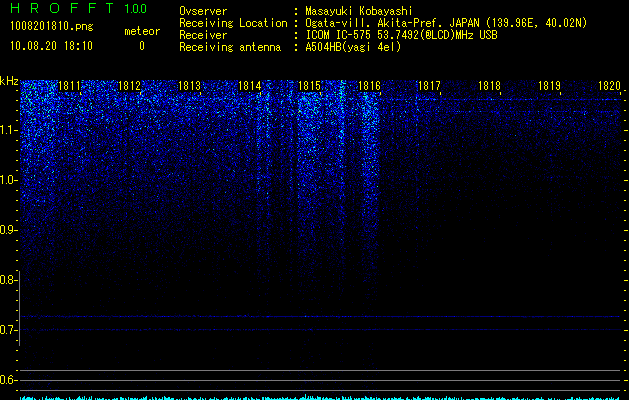Click the meteor count value 0
Viewport: 629px width, 400px height.
[x=142, y=46]
